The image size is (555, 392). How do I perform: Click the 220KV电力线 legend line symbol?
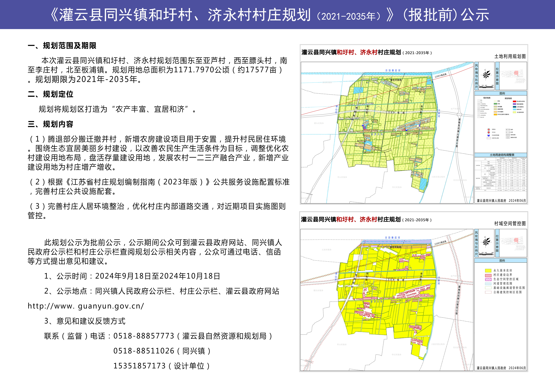[x=489, y=138]
